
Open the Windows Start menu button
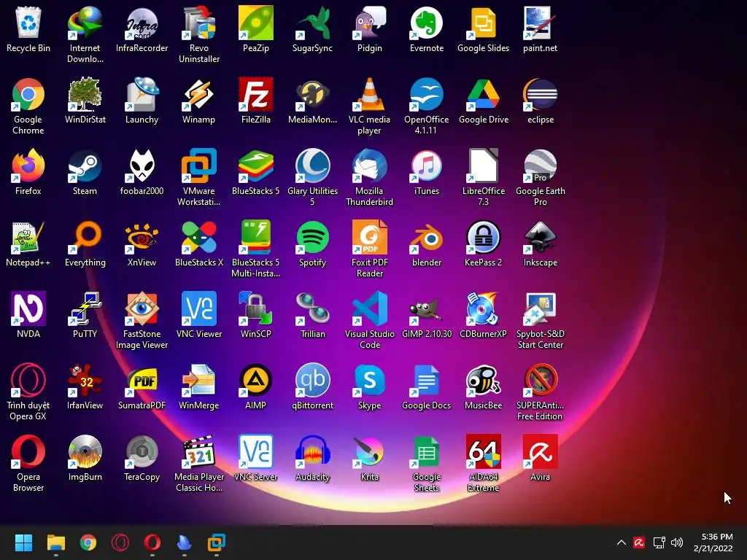23,542
